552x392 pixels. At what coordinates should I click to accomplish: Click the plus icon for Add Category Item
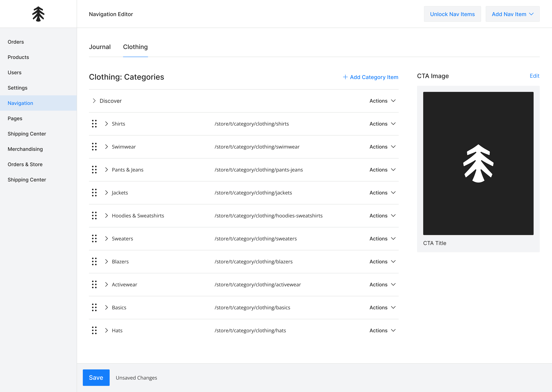(345, 77)
